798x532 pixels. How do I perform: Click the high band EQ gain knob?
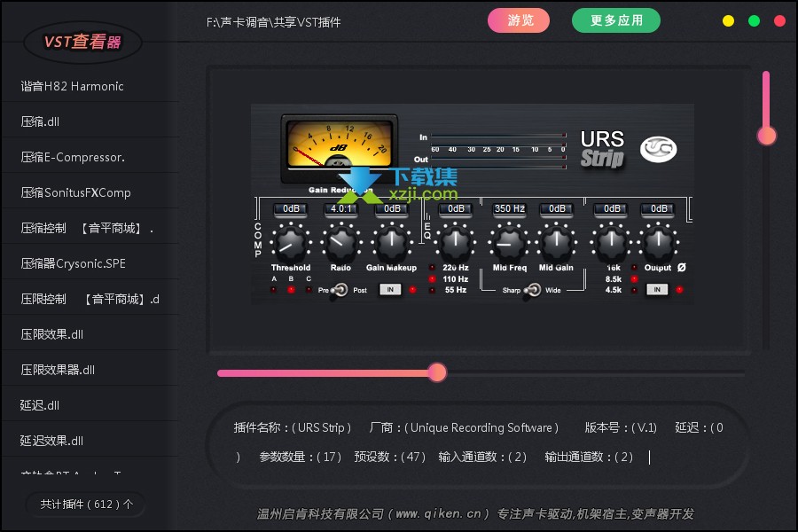click(x=611, y=242)
